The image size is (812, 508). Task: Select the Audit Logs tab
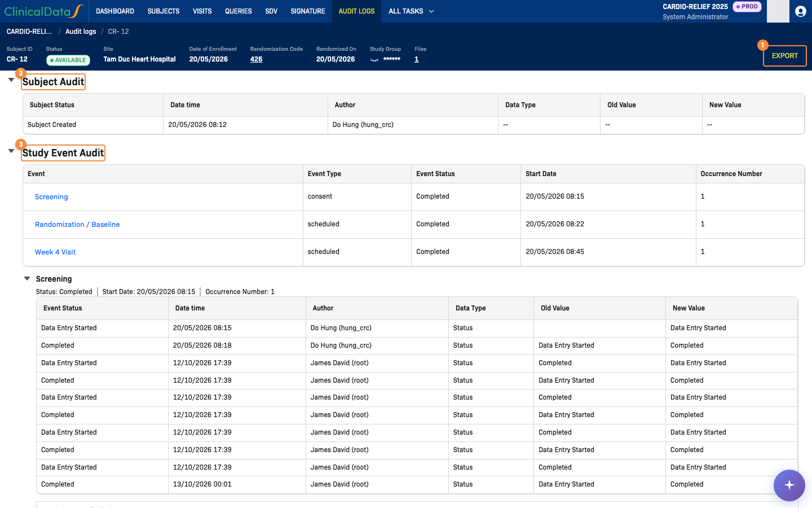[x=356, y=11]
